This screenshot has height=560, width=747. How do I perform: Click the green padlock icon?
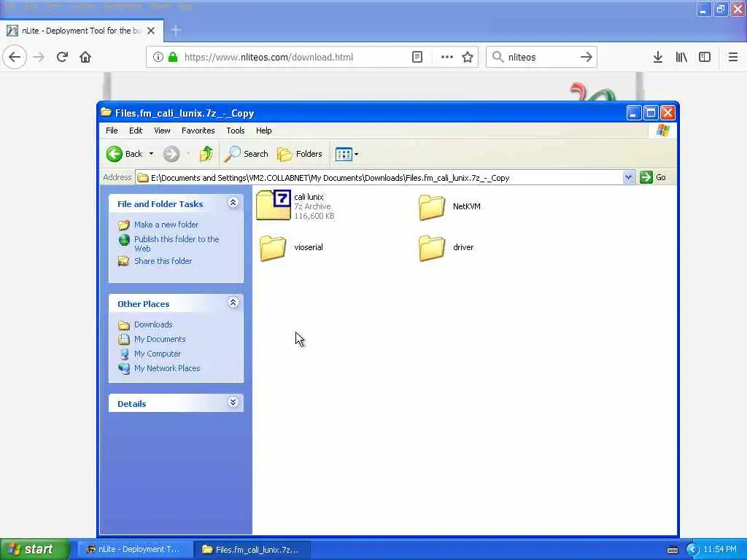(x=173, y=57)
